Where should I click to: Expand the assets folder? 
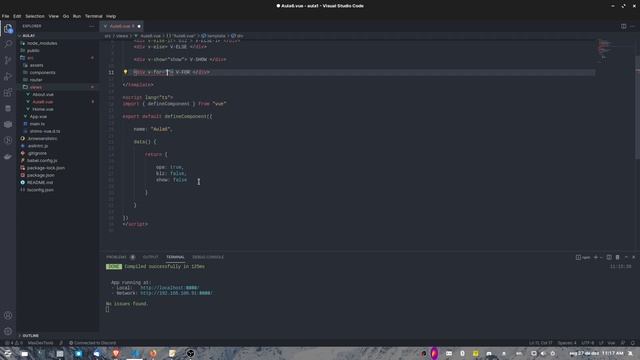[36, 65]
